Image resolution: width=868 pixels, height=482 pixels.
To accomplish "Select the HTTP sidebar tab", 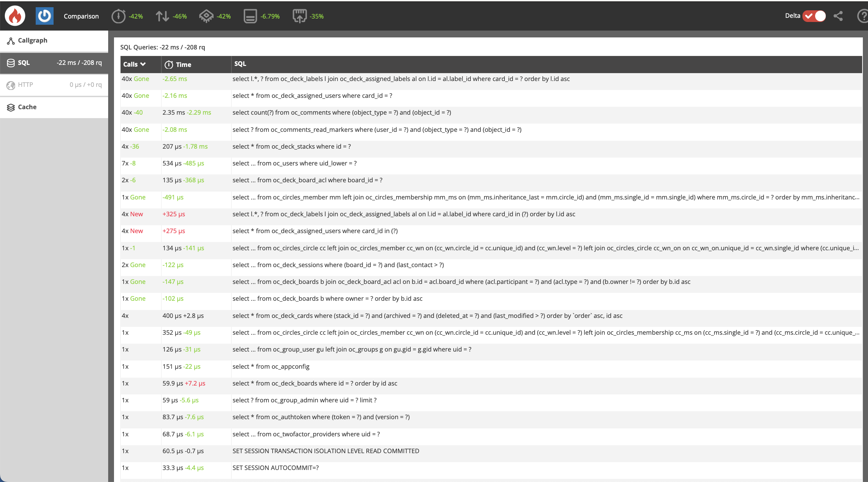I will tap(25, 85).
